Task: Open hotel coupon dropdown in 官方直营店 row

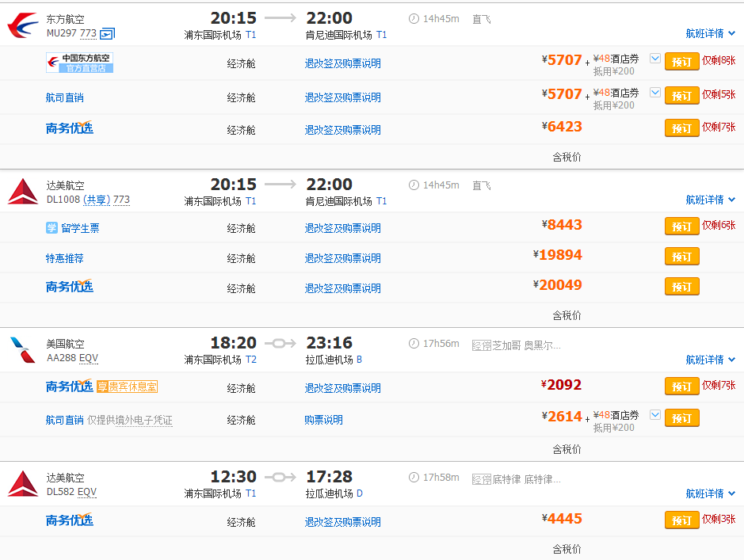Action: (654, 59)
